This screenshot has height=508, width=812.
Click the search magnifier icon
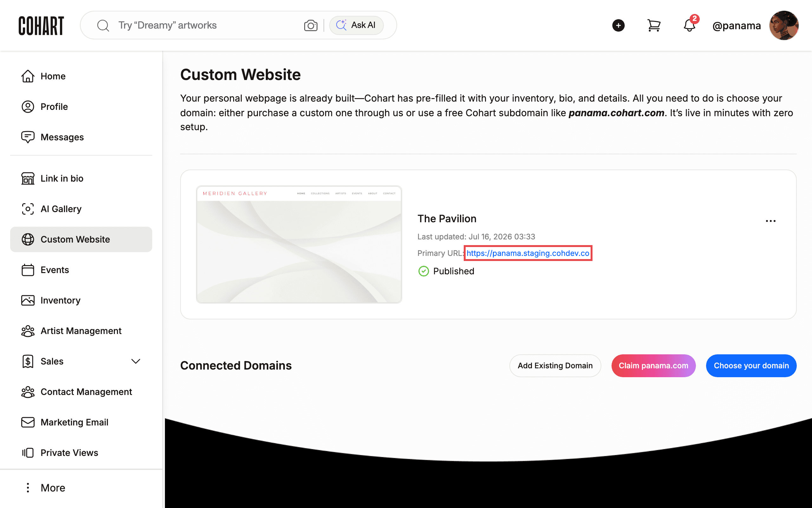pyautogui.click(x=103, y=25)
